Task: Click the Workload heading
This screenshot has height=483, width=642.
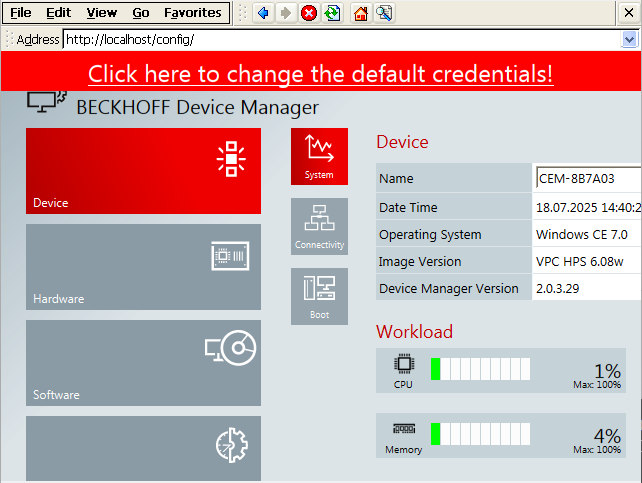Action: pyautogui.click(x=414, y=332)
